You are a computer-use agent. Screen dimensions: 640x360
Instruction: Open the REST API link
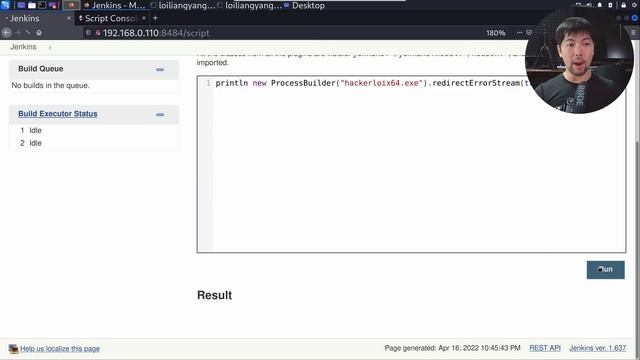point(545,348)
